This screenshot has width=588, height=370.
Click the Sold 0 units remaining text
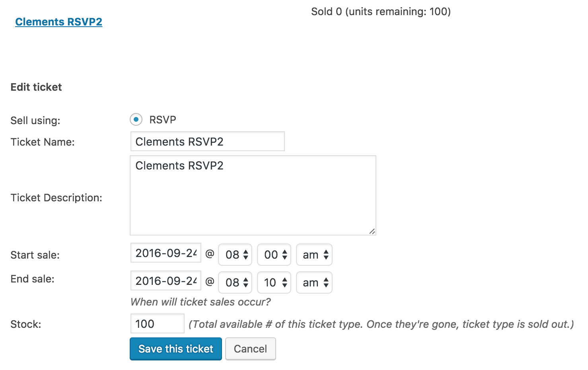coord(381,12)
